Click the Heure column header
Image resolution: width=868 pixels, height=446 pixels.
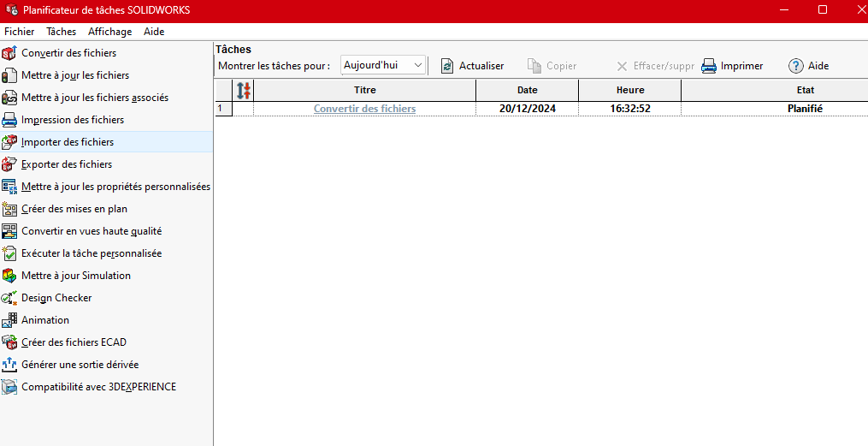click(x=630, y=90)
